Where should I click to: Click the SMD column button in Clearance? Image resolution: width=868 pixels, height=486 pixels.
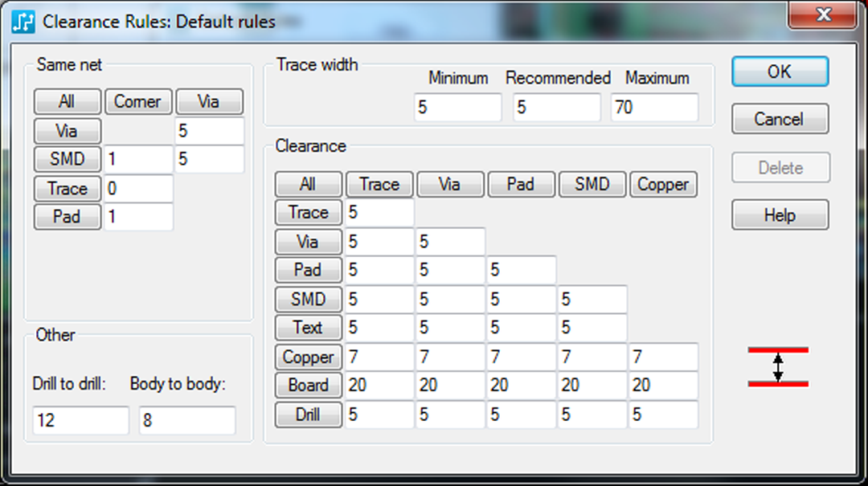(x=592, y=184)
